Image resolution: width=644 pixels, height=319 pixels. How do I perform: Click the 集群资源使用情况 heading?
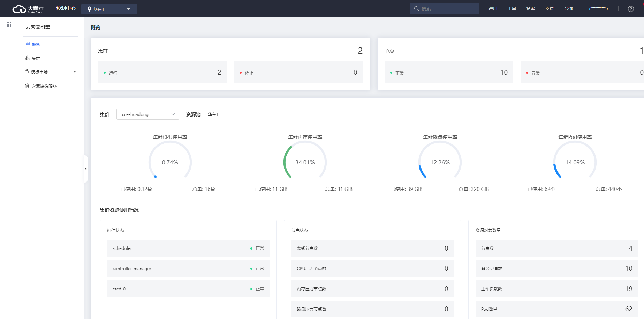point(119,210)
